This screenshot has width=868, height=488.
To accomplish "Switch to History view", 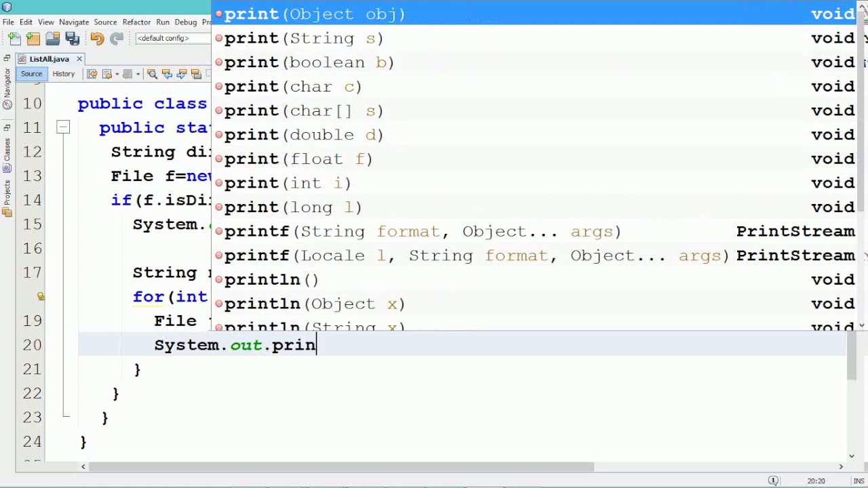I will coord(64,74).
